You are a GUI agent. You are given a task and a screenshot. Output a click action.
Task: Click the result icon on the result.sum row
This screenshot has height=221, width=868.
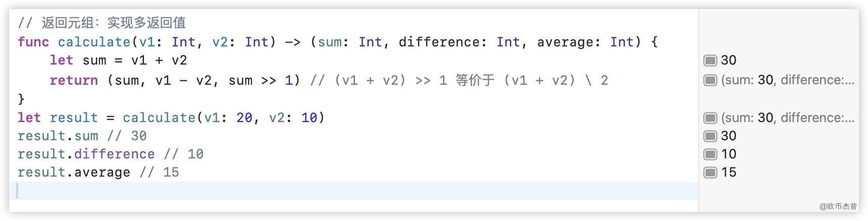710,136
